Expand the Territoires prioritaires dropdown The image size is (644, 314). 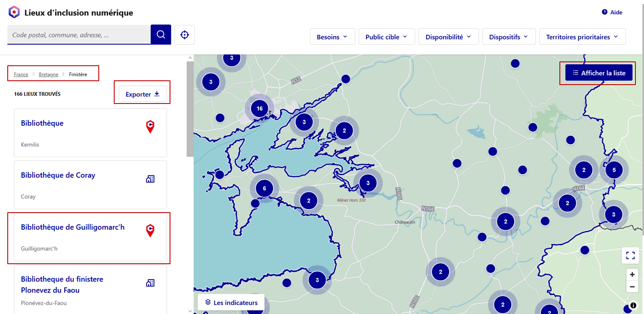tap(582, 37)
